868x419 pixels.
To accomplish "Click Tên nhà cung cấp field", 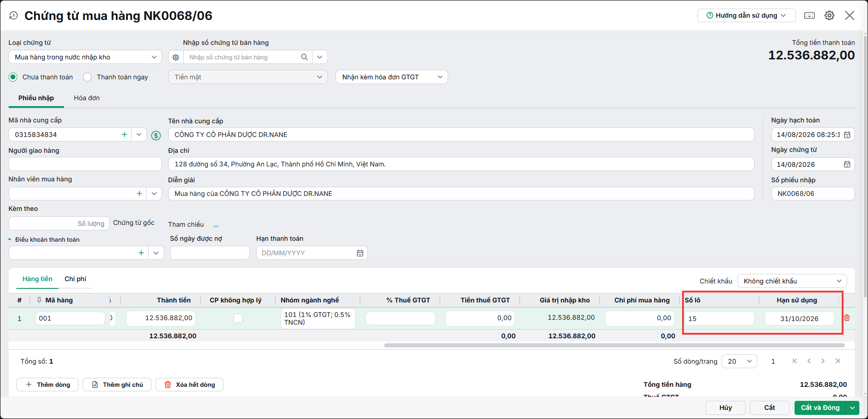I will pyautogui.click(x=461, y=135).
